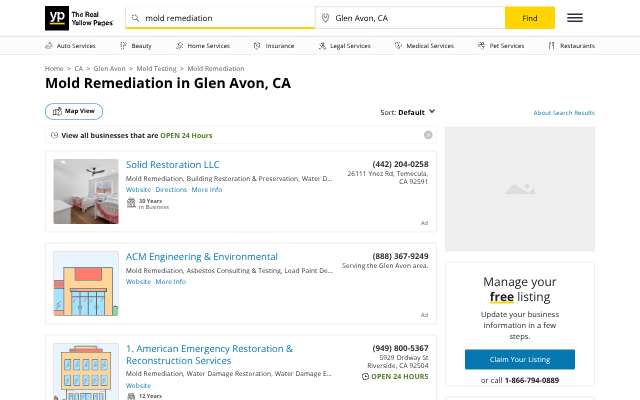Click the Mold Remediation breadcrumb
640x400 pixels.
[x=216, y=69]
